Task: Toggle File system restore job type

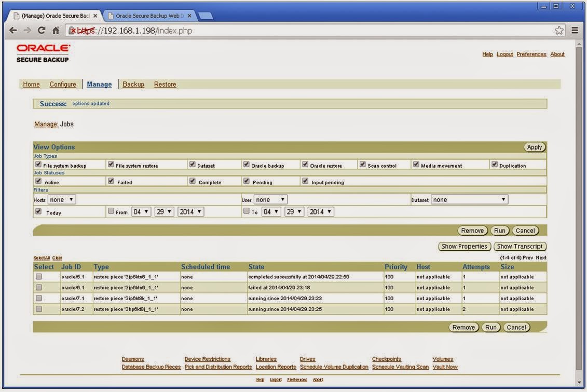Action: pyautogui.click(x=111, y=165)
